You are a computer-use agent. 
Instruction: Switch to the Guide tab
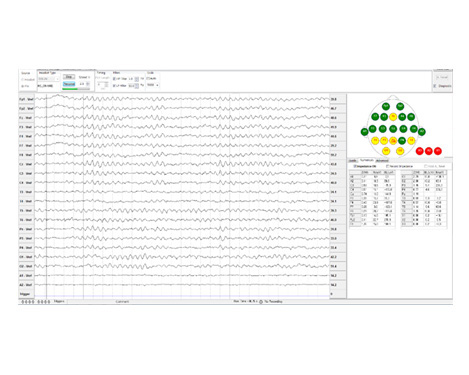352,161
